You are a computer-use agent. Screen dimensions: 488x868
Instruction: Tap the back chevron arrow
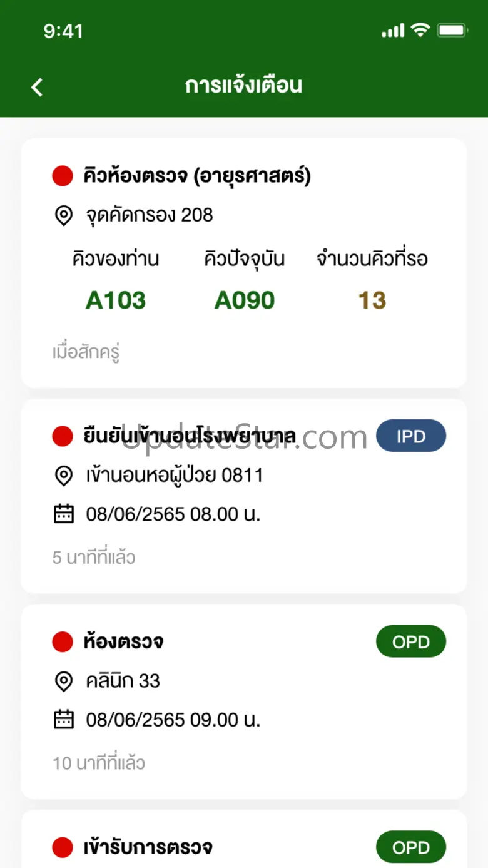(37, 87)
